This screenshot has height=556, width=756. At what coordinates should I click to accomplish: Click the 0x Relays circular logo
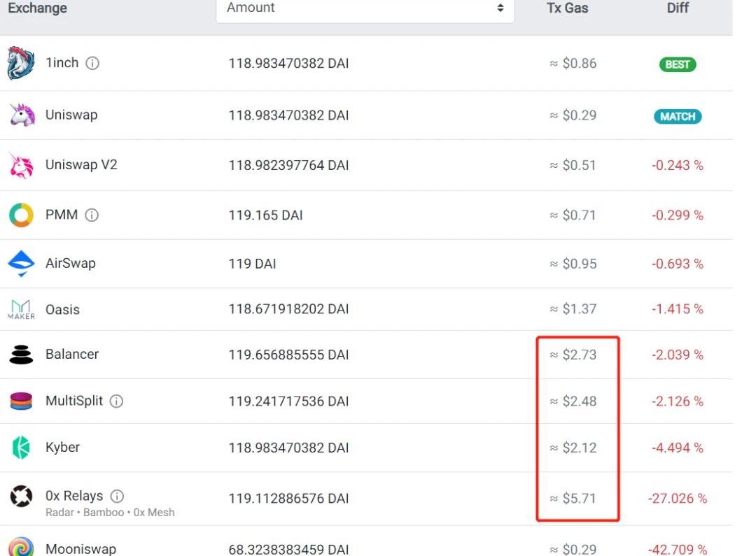[x=21, y=497]
